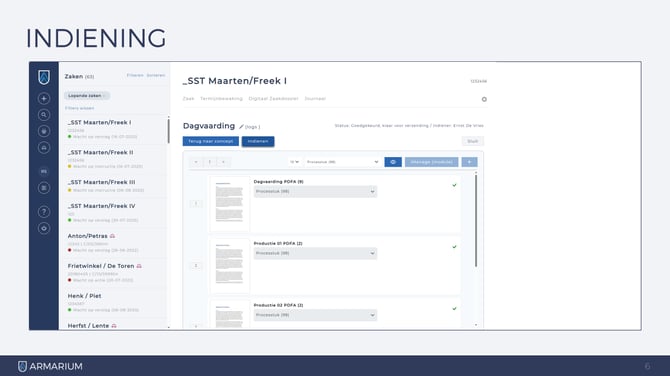Switch to the Zaak tab
This screenshot has width=670, height=376.
[x=188, y=99]
